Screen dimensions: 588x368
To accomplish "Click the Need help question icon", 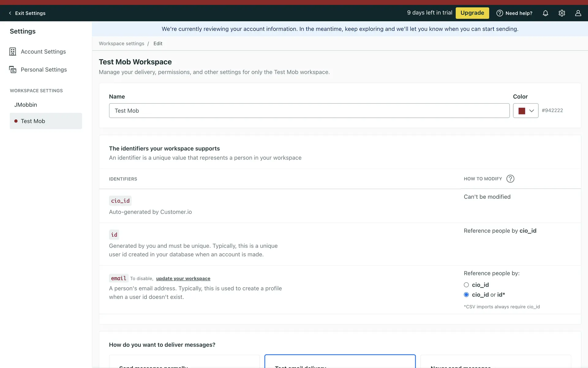I will (x=499, y=13).
